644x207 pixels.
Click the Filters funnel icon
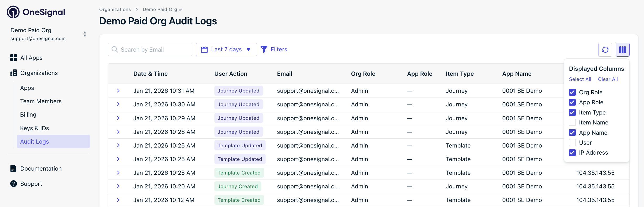coord(264,49)
